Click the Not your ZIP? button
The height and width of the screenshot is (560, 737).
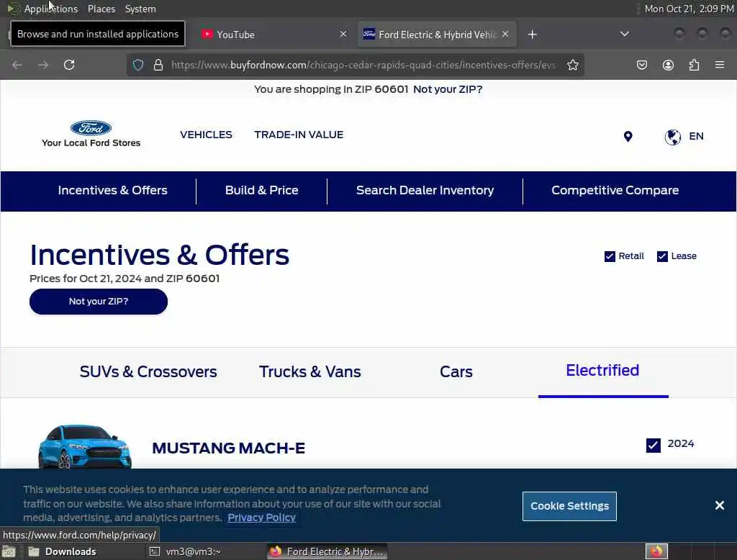click(x=98, y=302)
